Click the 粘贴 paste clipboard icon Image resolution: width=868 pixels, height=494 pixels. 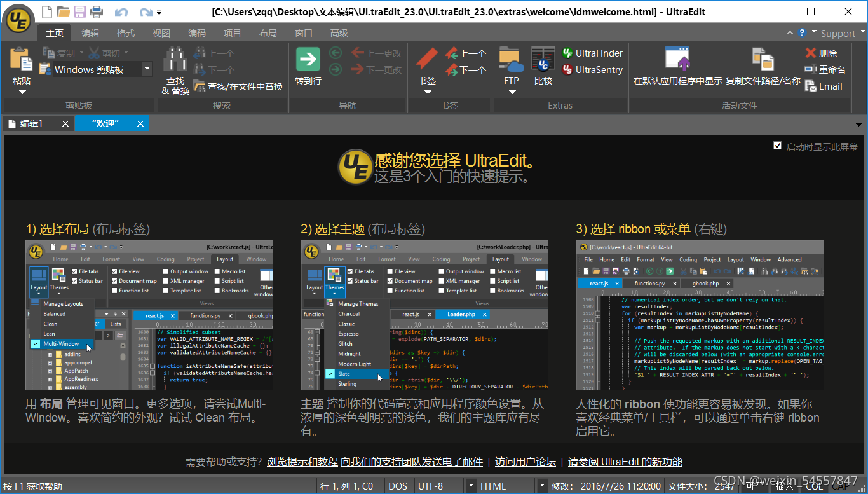(x=22, y=58)
